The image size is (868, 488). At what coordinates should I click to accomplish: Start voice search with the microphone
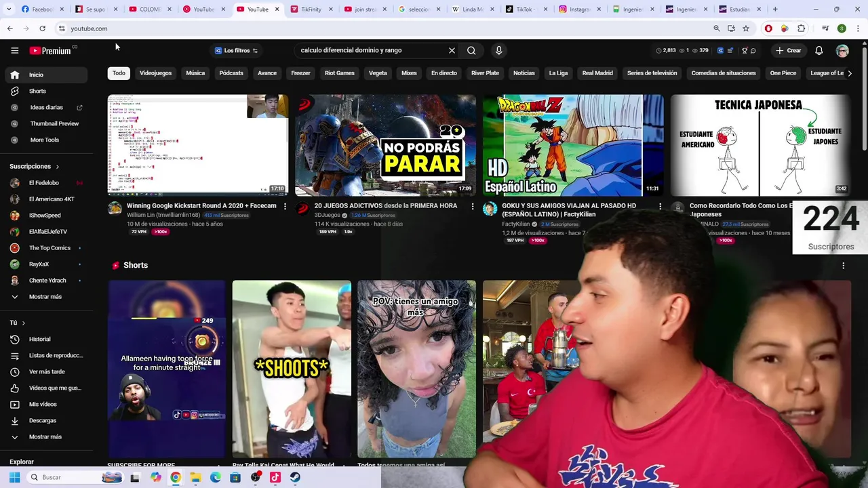coord(498,50)
